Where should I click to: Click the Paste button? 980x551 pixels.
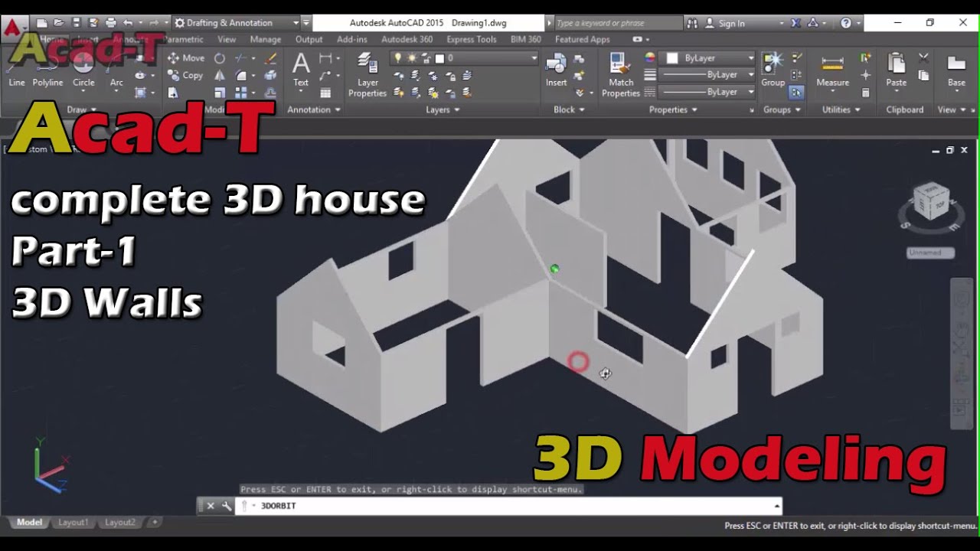click(897, 70)
